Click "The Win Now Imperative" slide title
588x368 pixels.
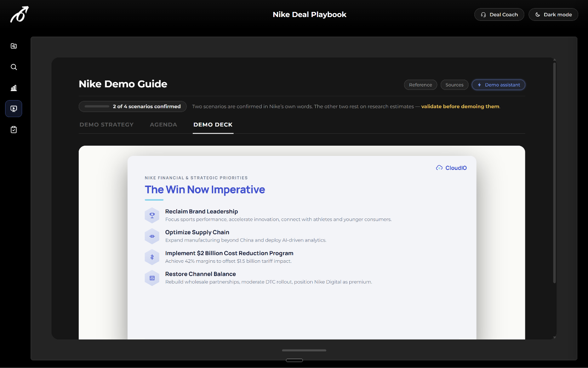(205, 190)
